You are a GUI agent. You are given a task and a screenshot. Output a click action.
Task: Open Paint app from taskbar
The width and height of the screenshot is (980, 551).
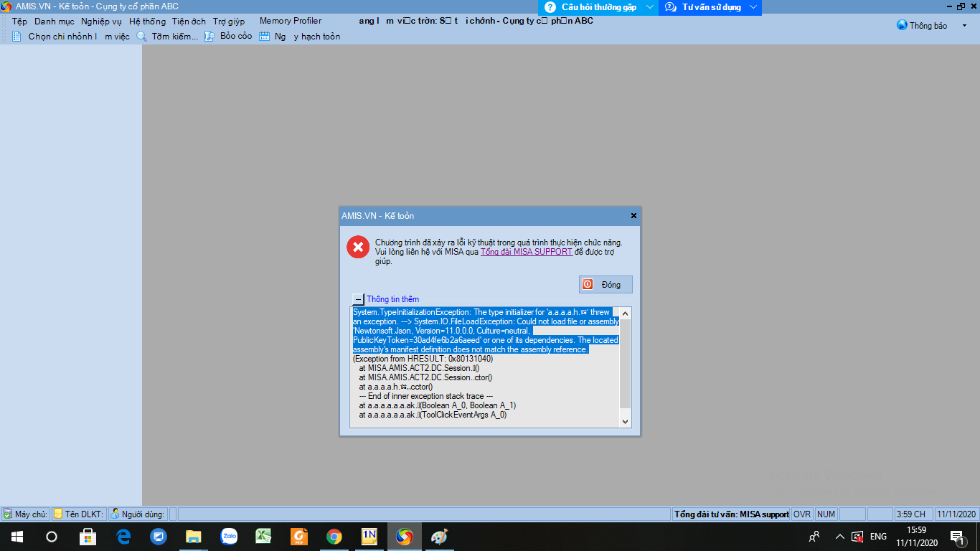pyautogui.click(x=439, y=537)
